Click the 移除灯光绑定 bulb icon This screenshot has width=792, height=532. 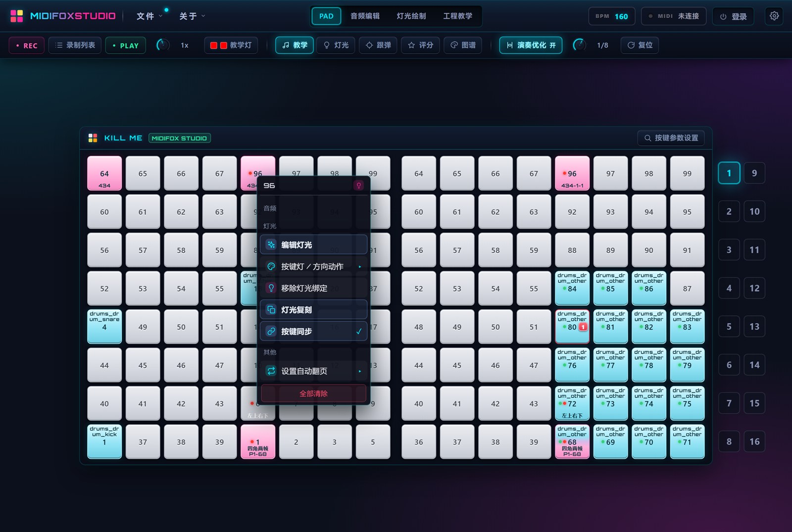[x=271, y=288]
